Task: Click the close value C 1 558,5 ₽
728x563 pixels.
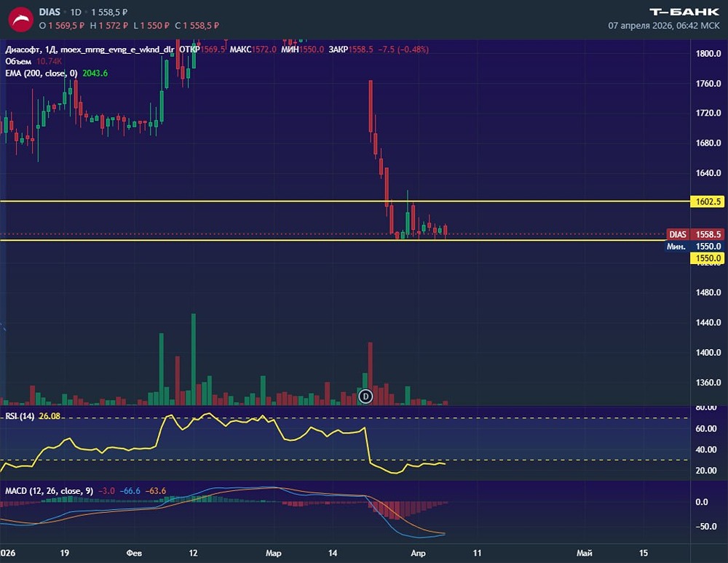Action: (197, 25)
